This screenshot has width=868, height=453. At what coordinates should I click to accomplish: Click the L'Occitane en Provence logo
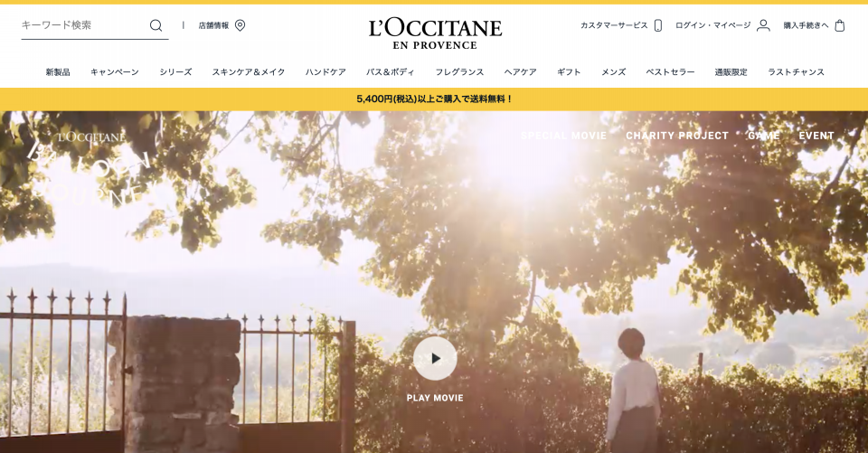tap(435, 33)
